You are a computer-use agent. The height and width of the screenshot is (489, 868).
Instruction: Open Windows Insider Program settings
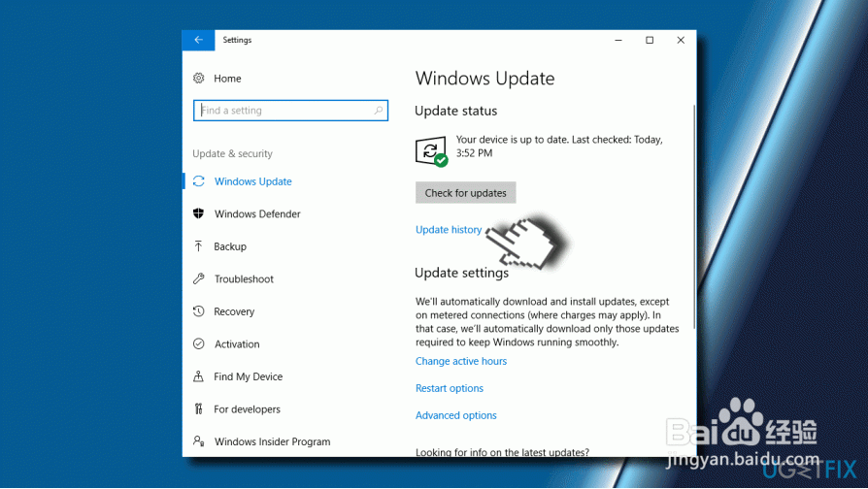click(x=273, y=442)
